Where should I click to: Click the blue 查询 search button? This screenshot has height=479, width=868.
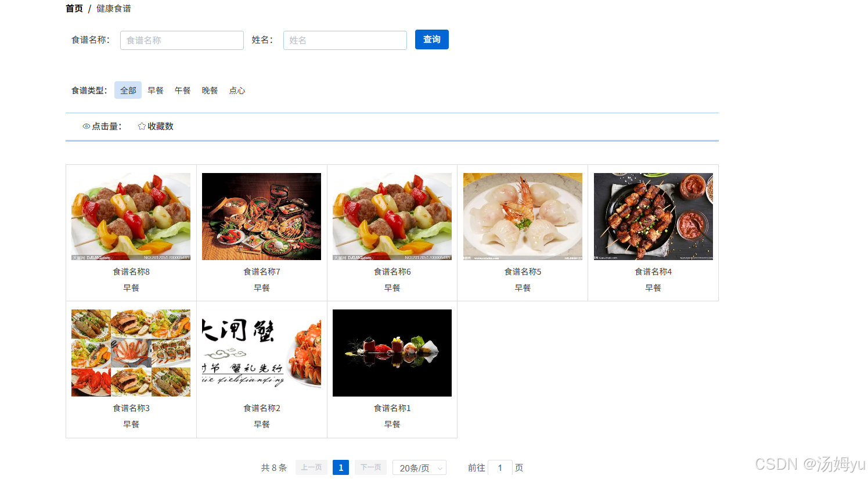click(432, 39)
